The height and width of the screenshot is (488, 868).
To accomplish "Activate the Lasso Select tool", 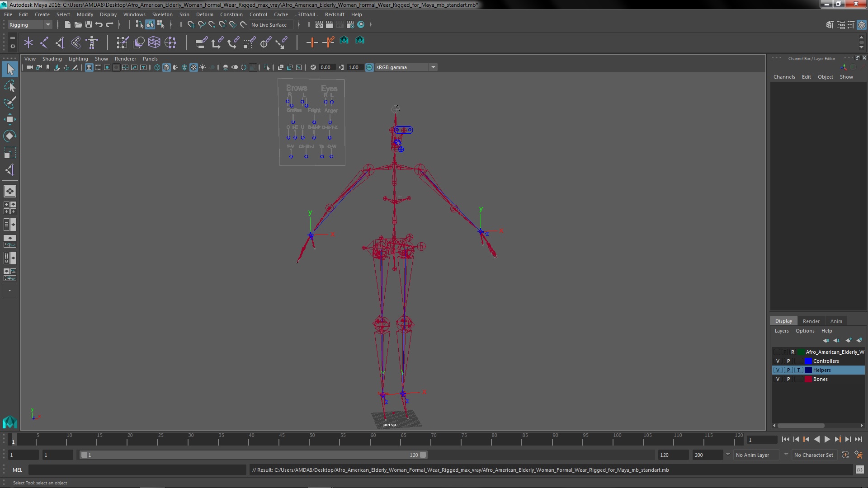I will click(10, 86).
